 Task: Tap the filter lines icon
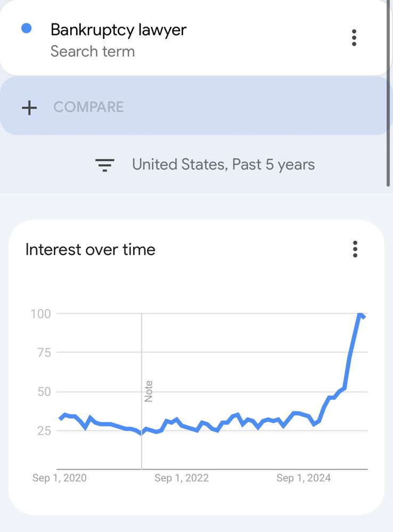click(104, 165)
